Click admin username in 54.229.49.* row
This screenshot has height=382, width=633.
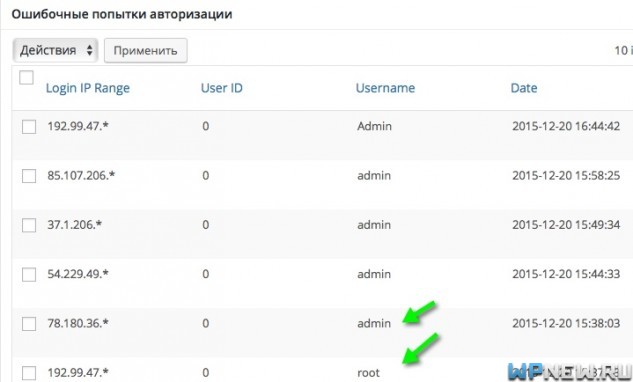[x=374, y=274]
